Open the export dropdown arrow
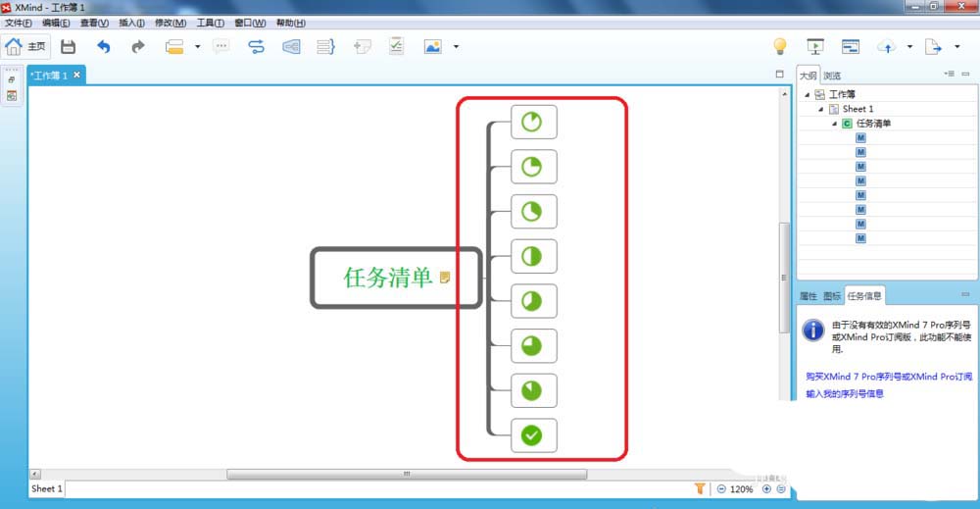This screenshot has width=980, height=509. tap(957, 46)
